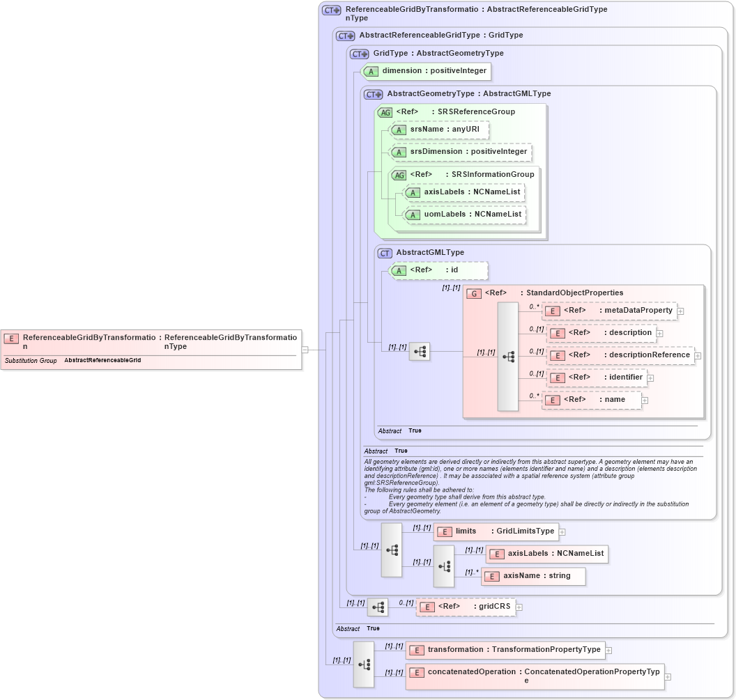Screen dimensions: 736x700
Task: Select the sequence compositor before gridCRS
Action: click(x=377, y=607)
